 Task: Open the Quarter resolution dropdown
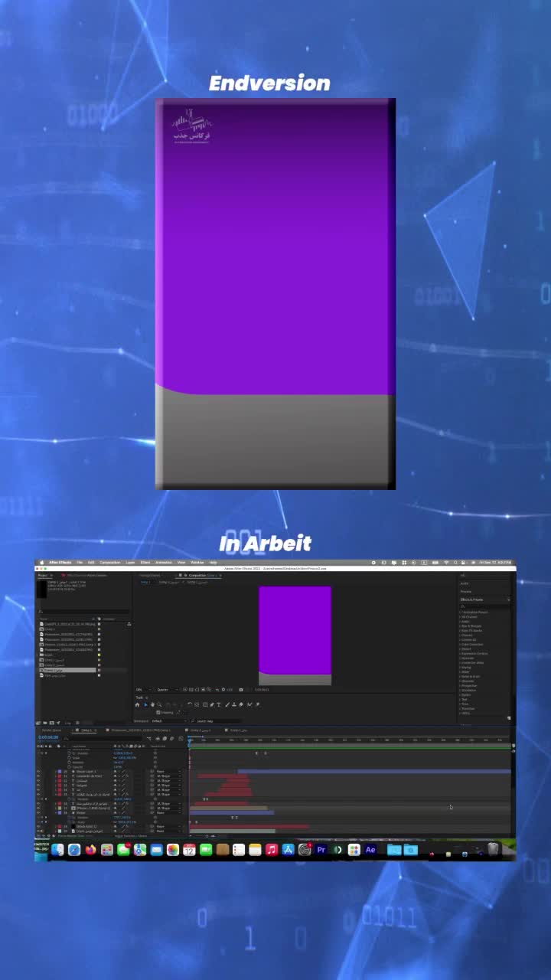(168, 690)
